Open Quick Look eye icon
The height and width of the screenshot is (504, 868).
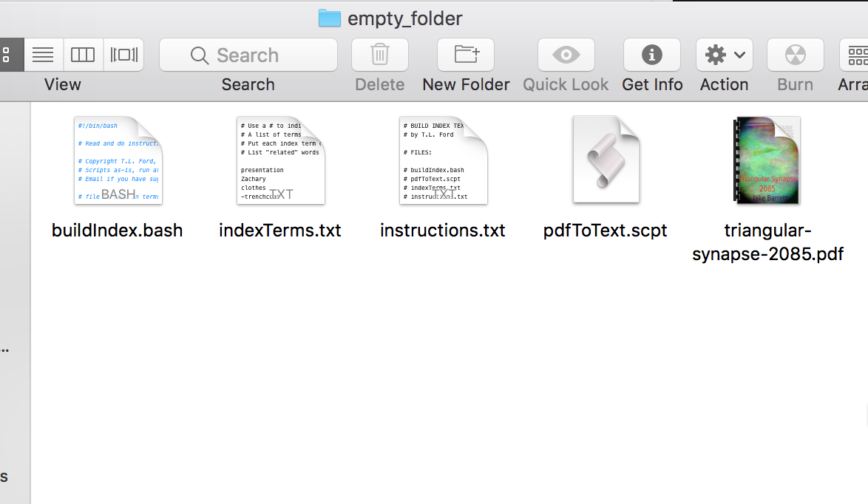[x=566, y=55]
